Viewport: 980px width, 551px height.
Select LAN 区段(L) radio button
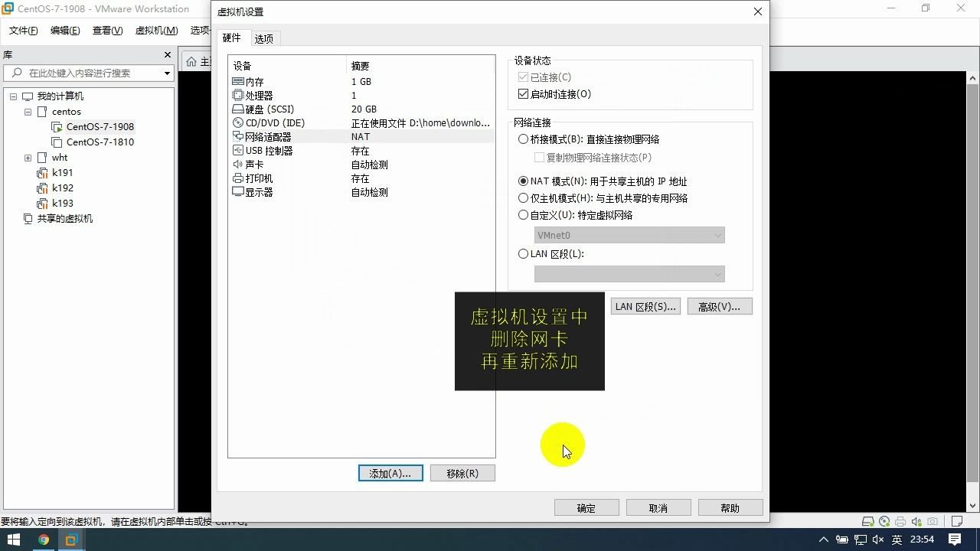[524, 254]
